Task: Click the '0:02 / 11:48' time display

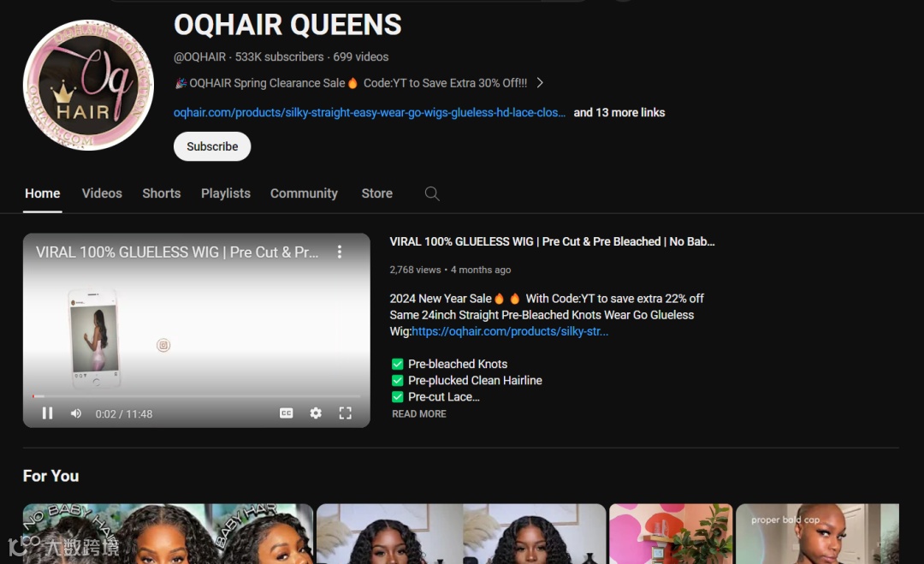Action: pos(124,413)
